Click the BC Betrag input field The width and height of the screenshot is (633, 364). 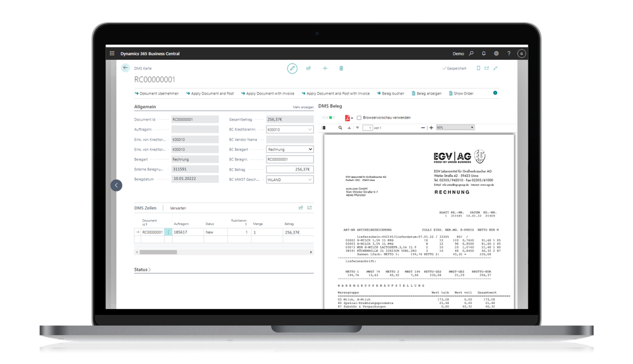click(x=290, y=169)
